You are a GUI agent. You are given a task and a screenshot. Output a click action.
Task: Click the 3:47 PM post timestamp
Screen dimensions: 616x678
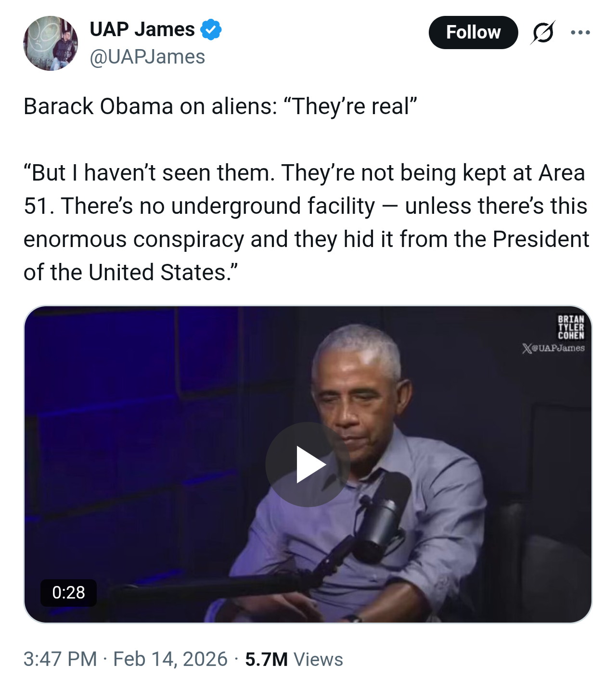(x=60, y=659)
